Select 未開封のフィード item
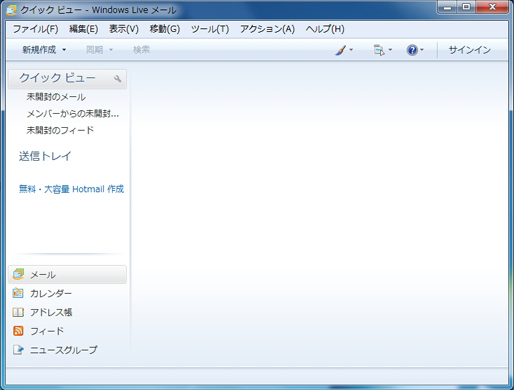514x390 pixels. pyautogui.click(x=60, y=130)
